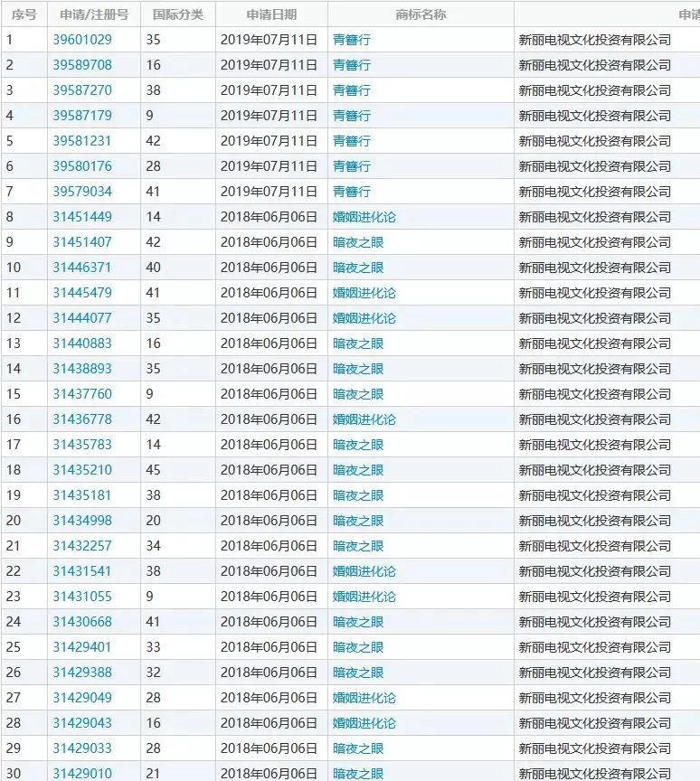The image size is (700, 781).
Task: Select international class 34 in row 21
Action: [x=153, y=546]
